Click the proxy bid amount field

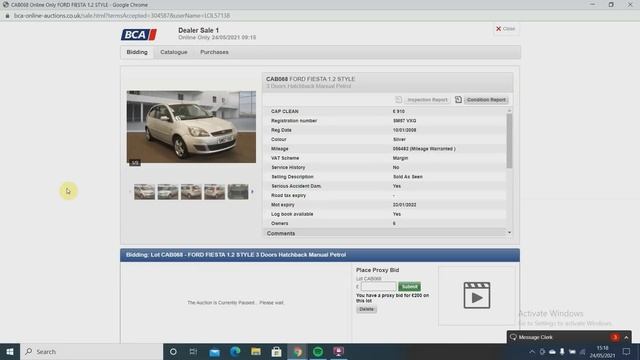point(378,287)
